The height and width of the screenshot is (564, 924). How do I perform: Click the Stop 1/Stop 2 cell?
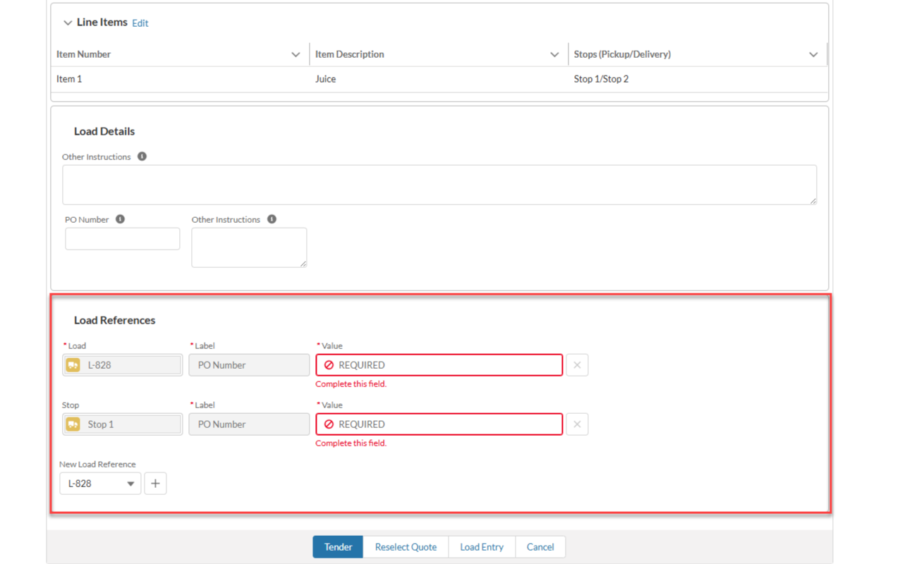point(698,79)
